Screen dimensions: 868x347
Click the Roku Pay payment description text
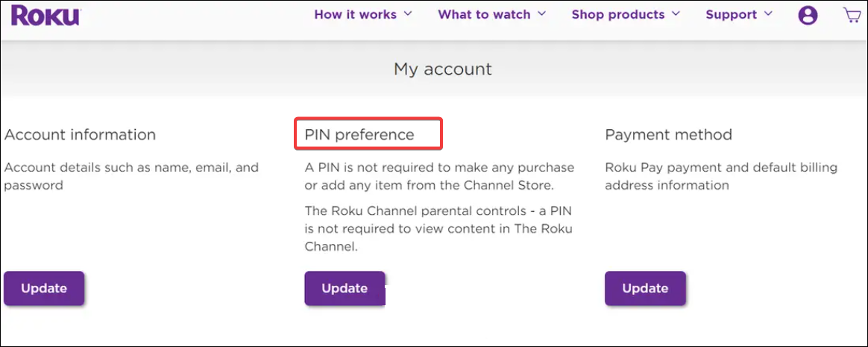coord(720,176)
